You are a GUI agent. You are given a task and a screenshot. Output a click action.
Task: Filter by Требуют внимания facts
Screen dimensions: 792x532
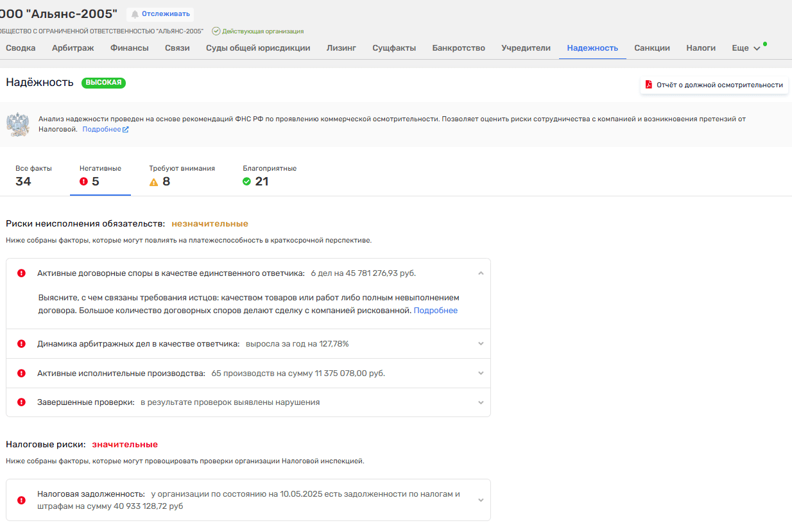click(182, 176)
